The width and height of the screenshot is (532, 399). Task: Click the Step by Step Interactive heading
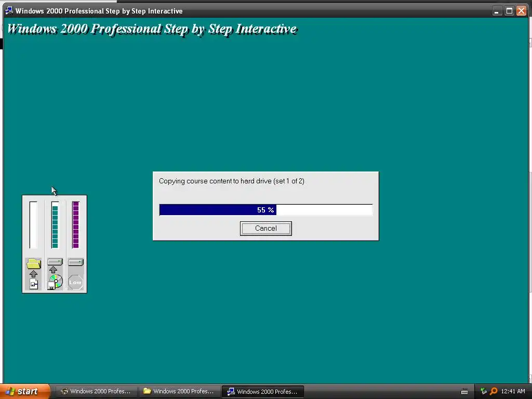click(x=152, y=29)
